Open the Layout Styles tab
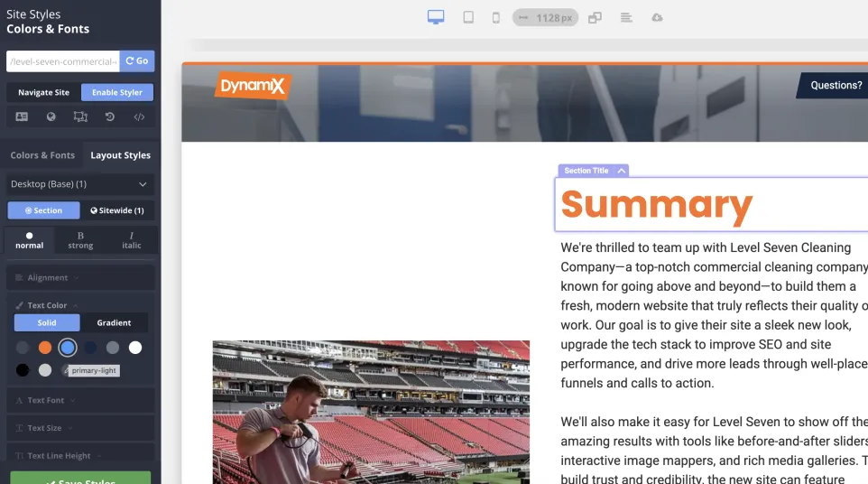This screenshot has width=868, height=484. (x=121, y=155)
